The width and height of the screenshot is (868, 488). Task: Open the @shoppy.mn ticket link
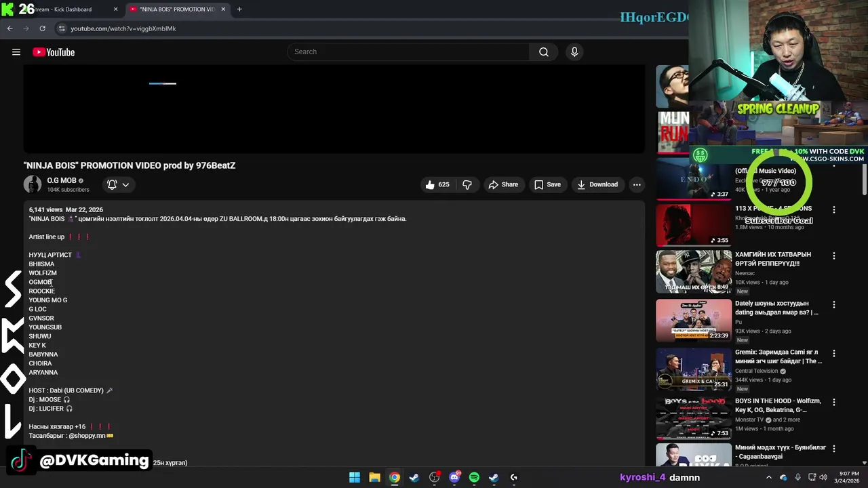(x=87, y=436)
